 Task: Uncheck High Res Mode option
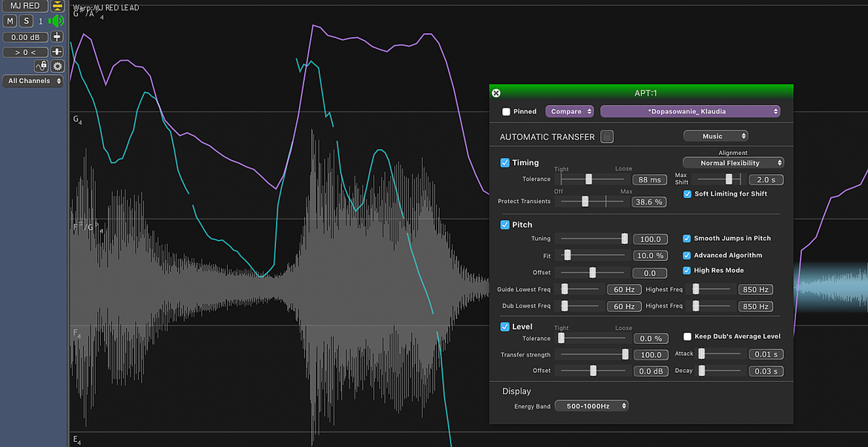687,271
